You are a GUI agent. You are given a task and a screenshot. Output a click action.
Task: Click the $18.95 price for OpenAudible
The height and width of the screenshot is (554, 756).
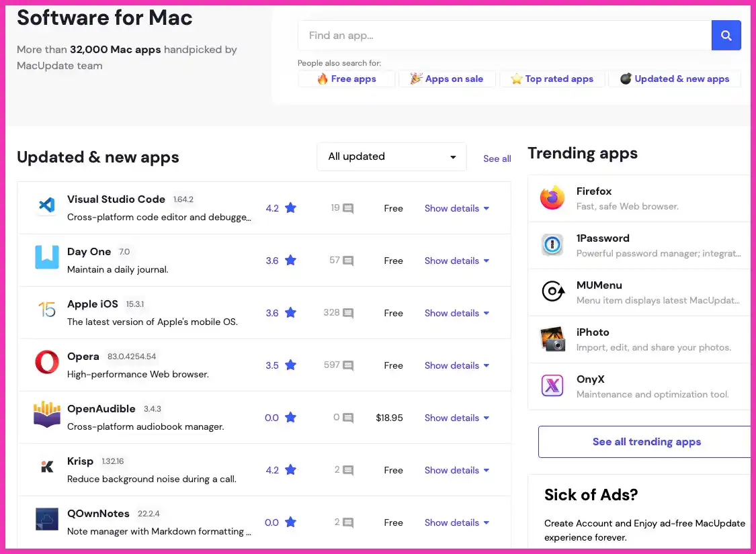tap(389, 418)
